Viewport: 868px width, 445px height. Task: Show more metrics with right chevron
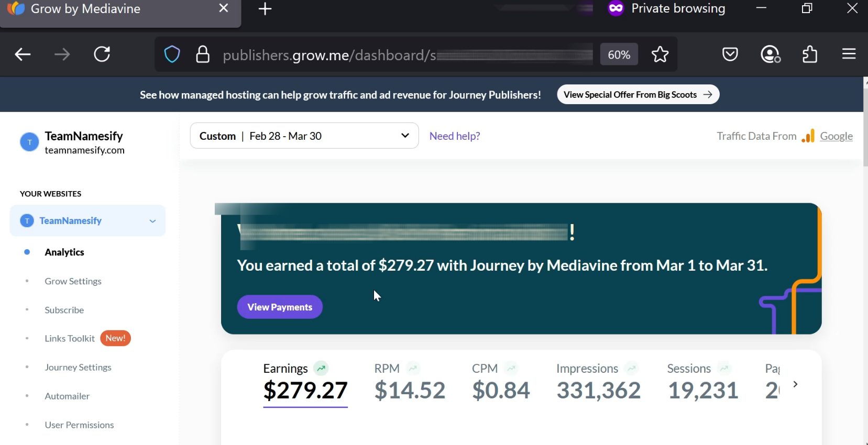coord(795,384)
